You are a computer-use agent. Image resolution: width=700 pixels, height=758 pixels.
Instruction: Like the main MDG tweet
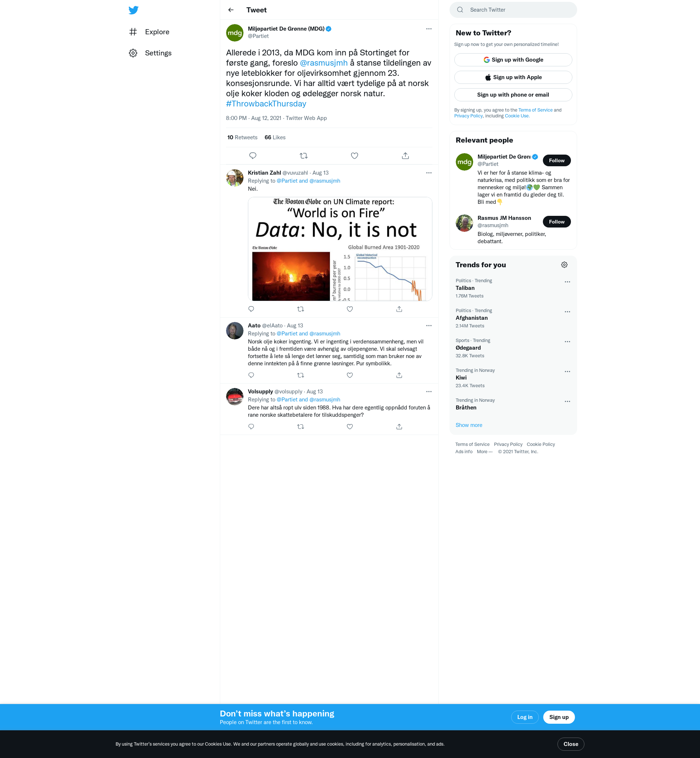[354, 156]
